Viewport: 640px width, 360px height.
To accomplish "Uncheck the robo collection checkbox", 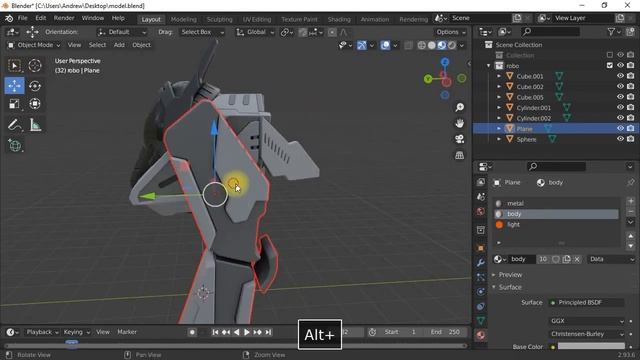I will coord(610,65).
